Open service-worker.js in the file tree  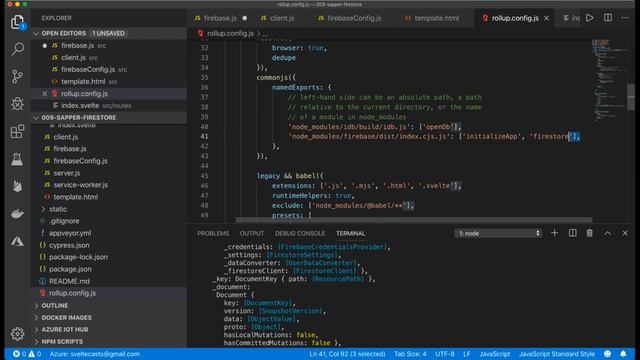click(80, 185)
